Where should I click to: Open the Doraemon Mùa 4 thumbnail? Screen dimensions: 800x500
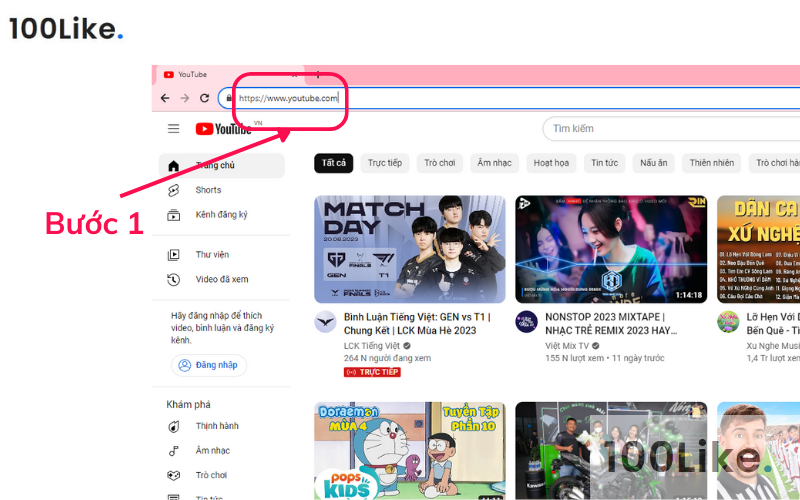[x=410, y=451]
